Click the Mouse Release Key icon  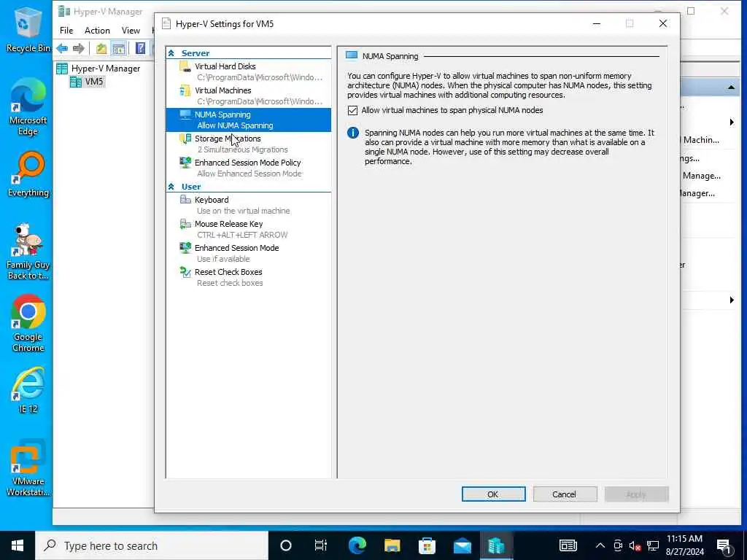(x=185, y=224)
